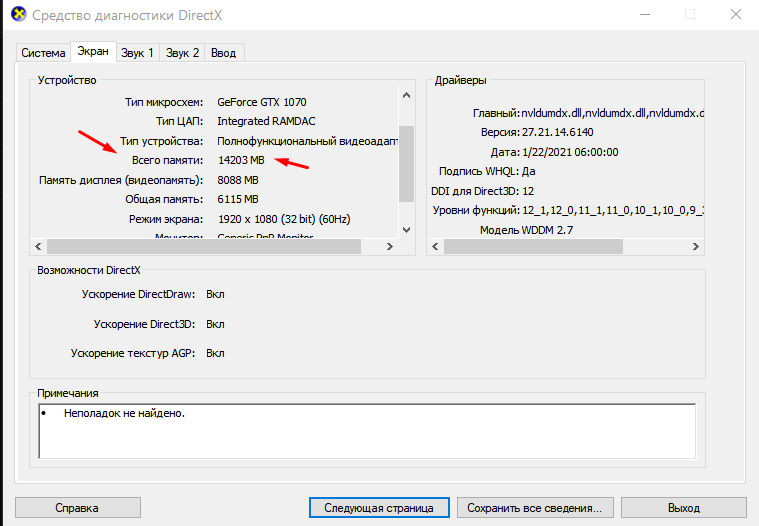The height and width of the screenshot is (526, 759).
Task: Click the Тип ЦАП label
Action: click(x=180, y=121)
